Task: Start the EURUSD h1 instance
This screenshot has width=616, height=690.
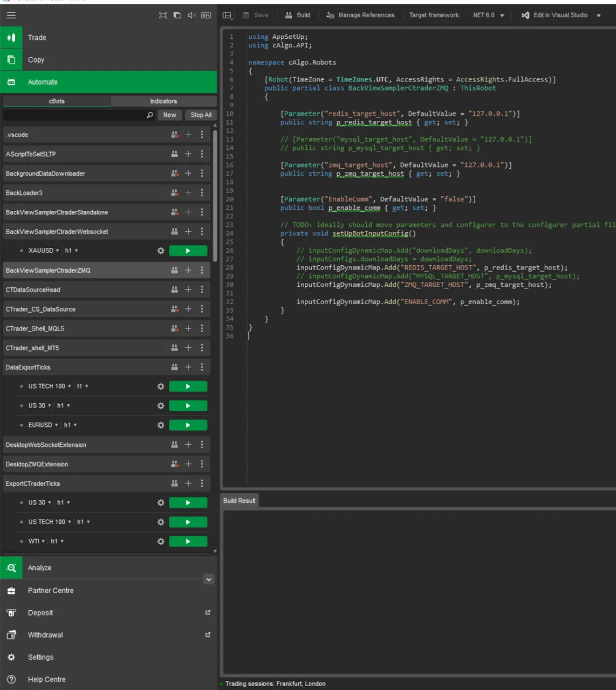Action: 188,425
